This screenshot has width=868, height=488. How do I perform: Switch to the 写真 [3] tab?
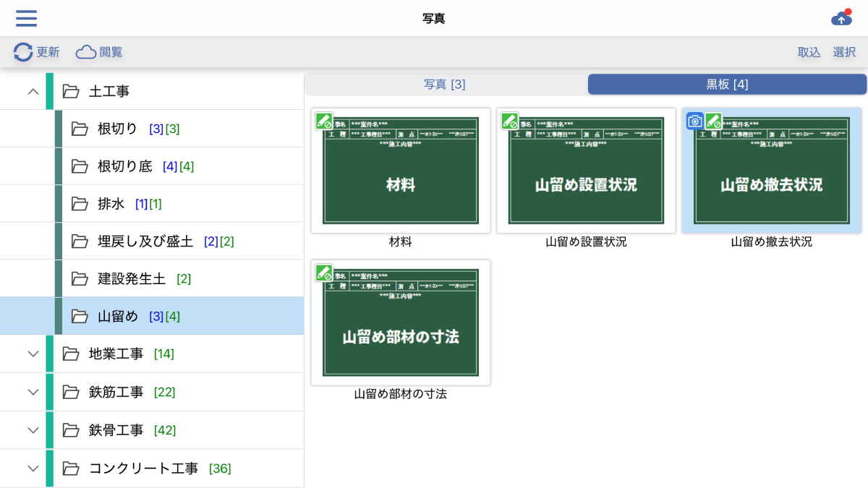(445, 85)
